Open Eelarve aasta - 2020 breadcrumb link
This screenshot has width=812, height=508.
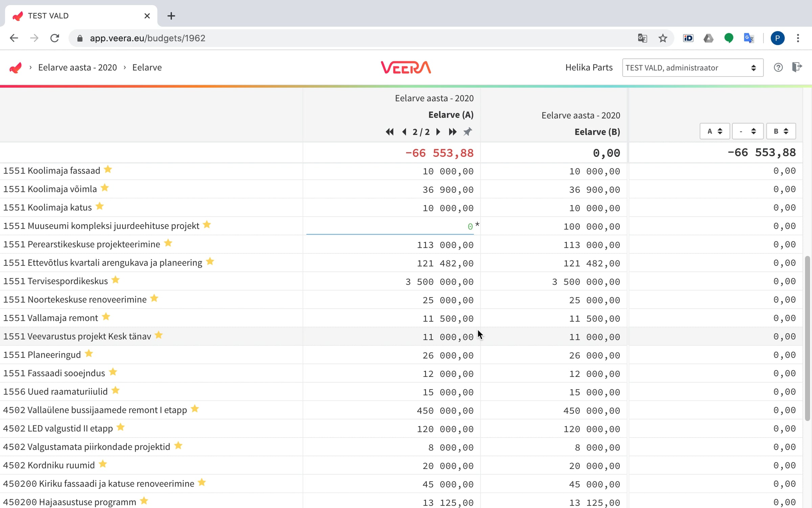[x=77, y=67]
